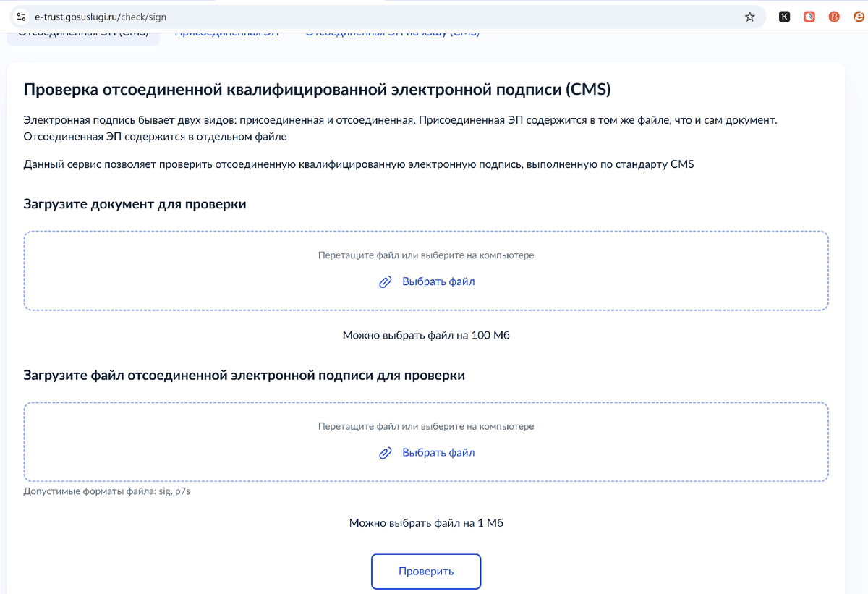Image resolution: width=868 pixels, height=594 pixels.
Task: Click the signature drop zone hint 'Перетащите файл' in the second box
Action: click(426, 427)
